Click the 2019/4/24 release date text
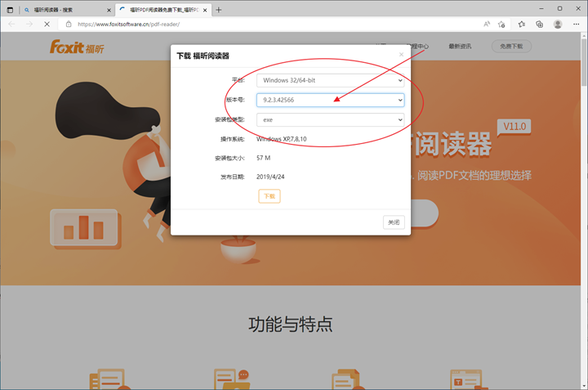Viewport: 588px width, 390px height. [270, 177]
